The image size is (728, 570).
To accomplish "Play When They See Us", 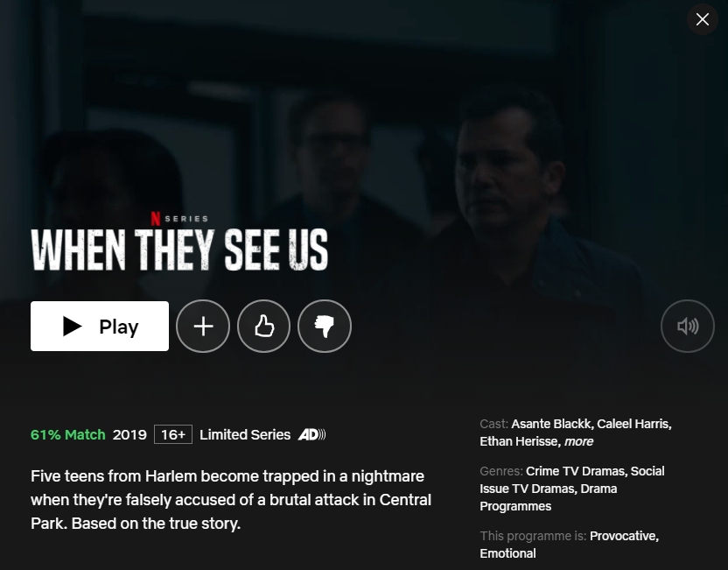I will coord(100,326).
